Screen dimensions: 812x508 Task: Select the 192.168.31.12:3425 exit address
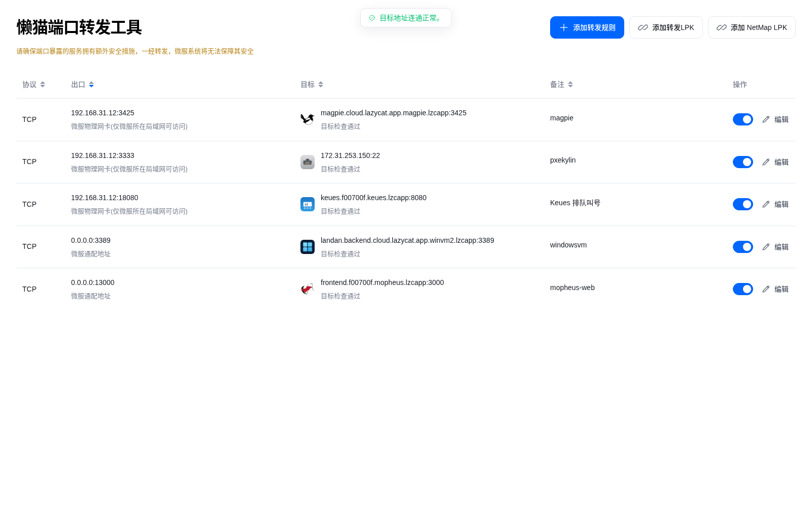point(103,113)
